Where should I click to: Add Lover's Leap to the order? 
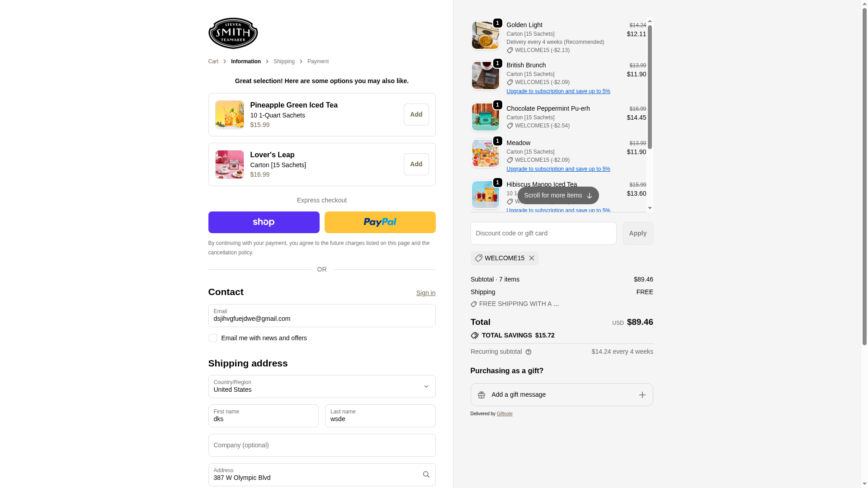(416, 164)
